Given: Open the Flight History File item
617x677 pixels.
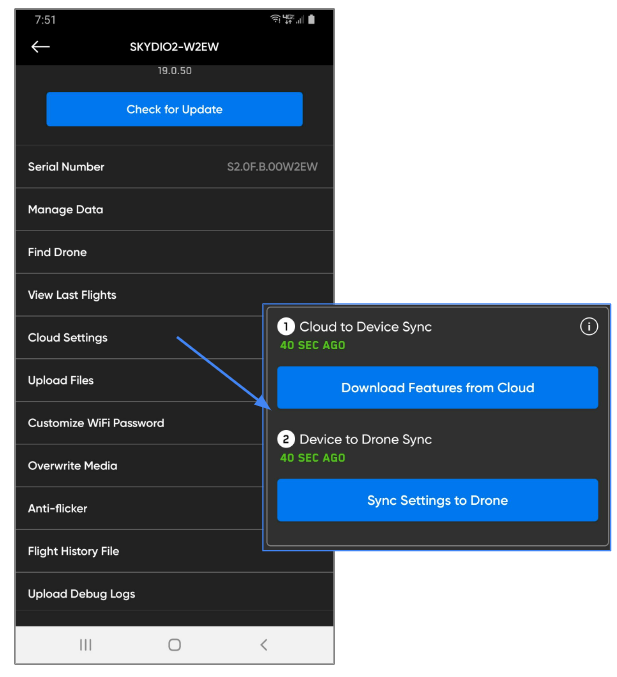Looking at the screenshot, I should pos(74,551).
